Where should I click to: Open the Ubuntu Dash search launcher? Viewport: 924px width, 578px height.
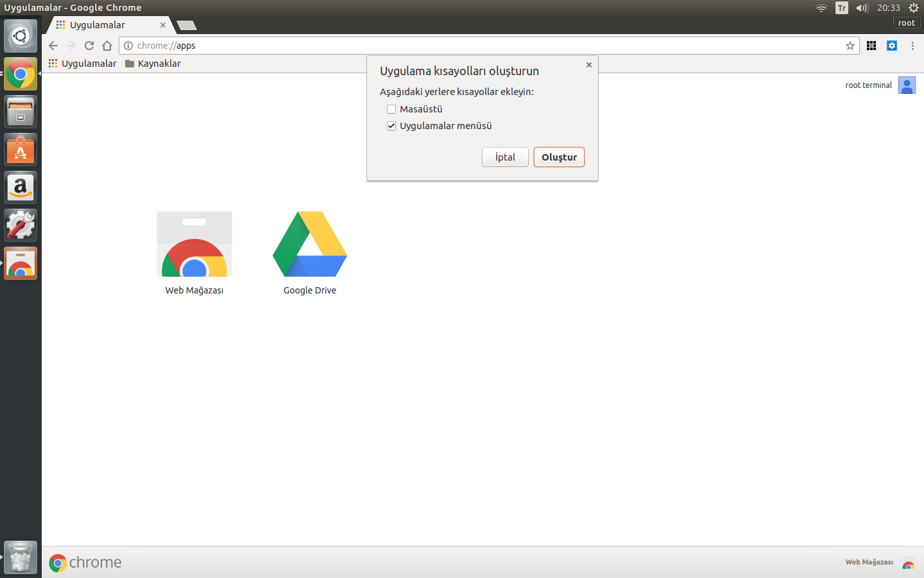[x=21, y=36]
